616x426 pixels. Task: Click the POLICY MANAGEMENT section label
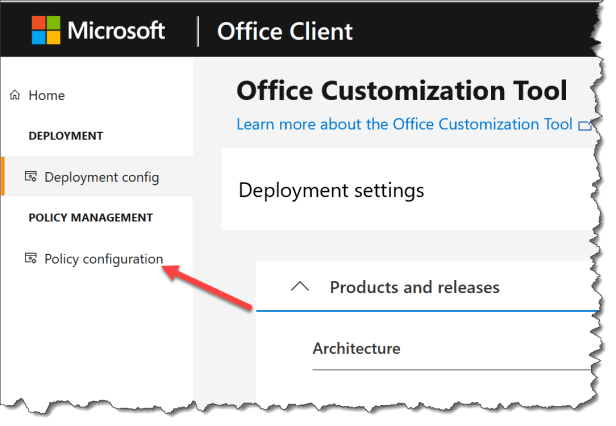click(x=91, y=218)
